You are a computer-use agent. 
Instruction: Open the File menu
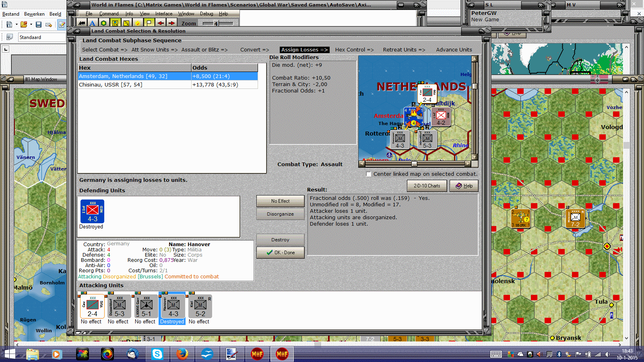(89, 14)
